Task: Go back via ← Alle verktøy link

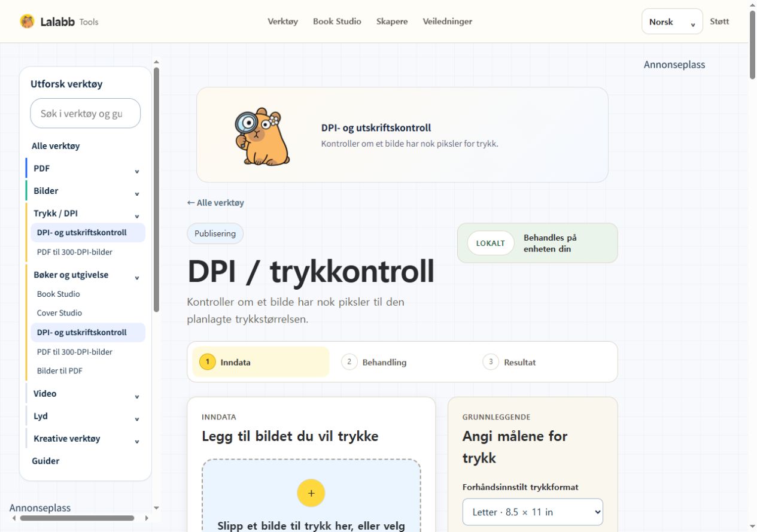Action: pyautogui.click(x=215, y=203)
